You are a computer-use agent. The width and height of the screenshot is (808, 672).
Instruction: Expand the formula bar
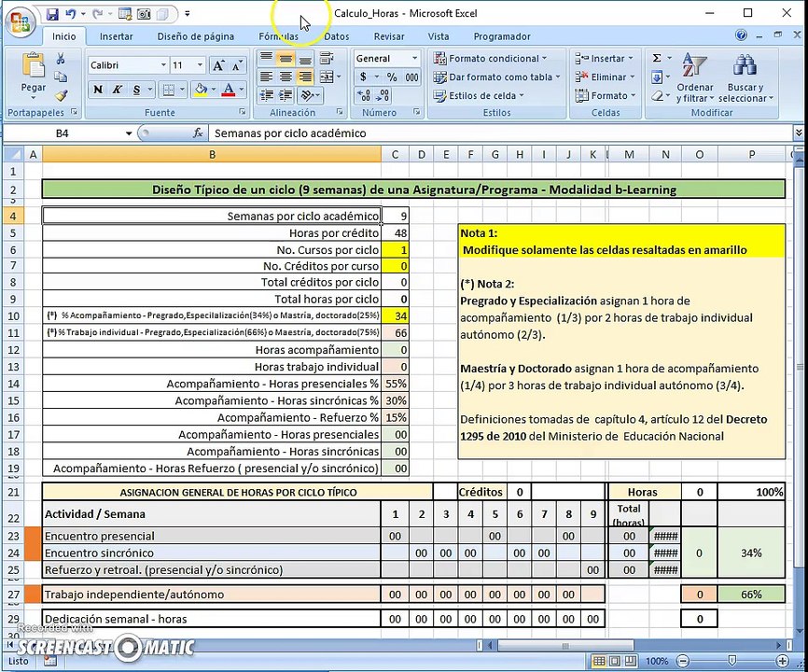coord(799,133)
